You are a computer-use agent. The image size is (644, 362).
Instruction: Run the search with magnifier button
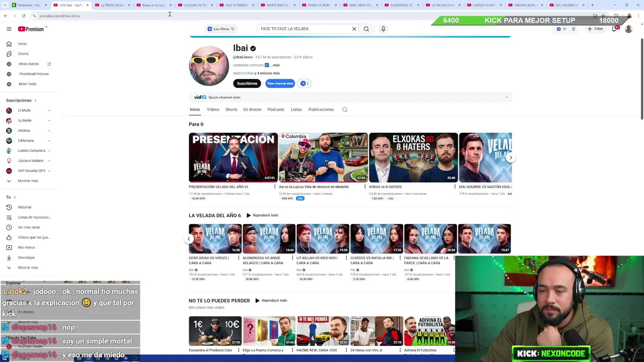[366, 29]
